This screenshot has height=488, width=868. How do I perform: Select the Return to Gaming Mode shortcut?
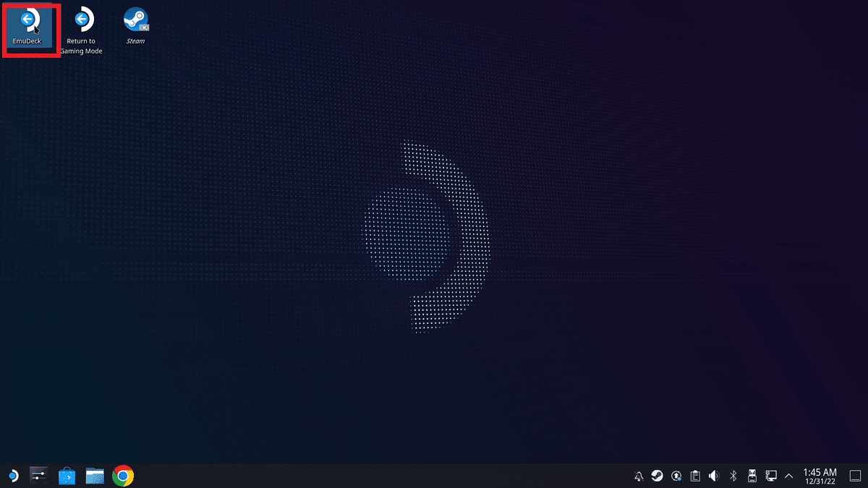coord(81,31)
